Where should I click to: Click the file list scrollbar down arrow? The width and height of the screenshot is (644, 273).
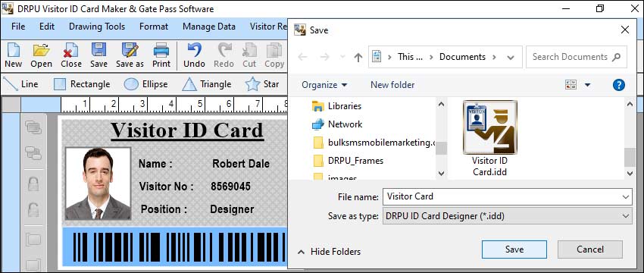tap(630, 174)
